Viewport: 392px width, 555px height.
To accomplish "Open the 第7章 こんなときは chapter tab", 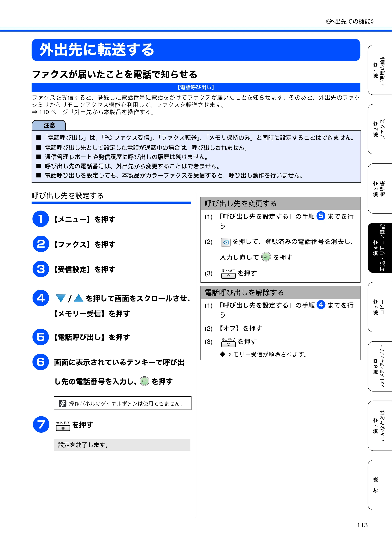I will coord(380,426).
